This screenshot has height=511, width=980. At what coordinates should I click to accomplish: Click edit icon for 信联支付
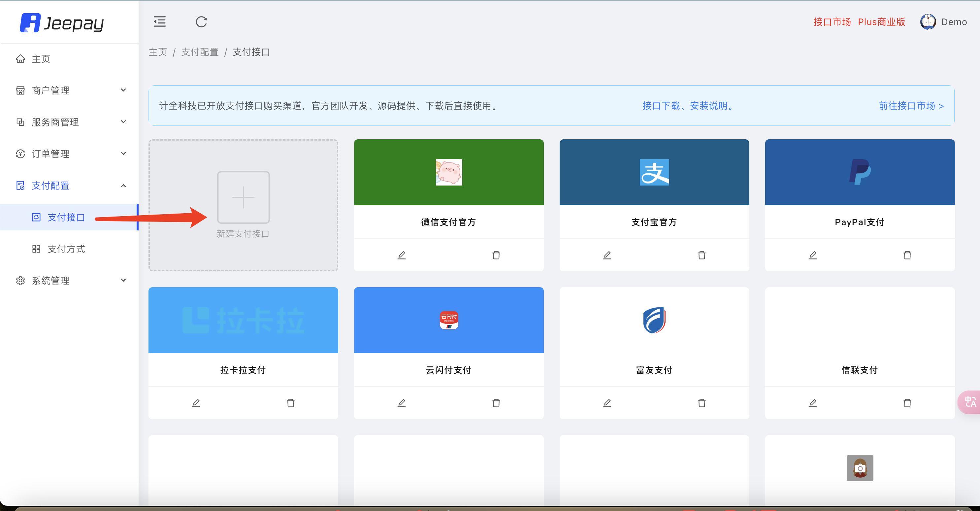[812, 403]
